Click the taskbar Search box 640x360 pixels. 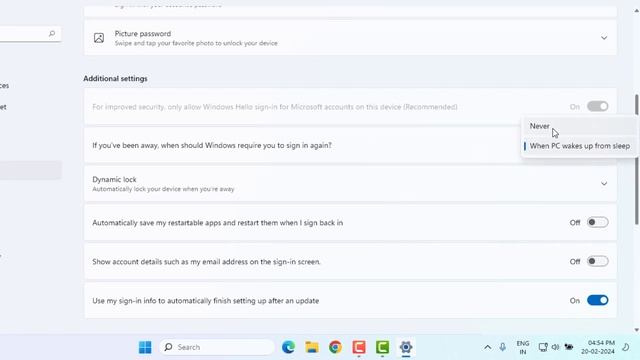pos(217,347)
